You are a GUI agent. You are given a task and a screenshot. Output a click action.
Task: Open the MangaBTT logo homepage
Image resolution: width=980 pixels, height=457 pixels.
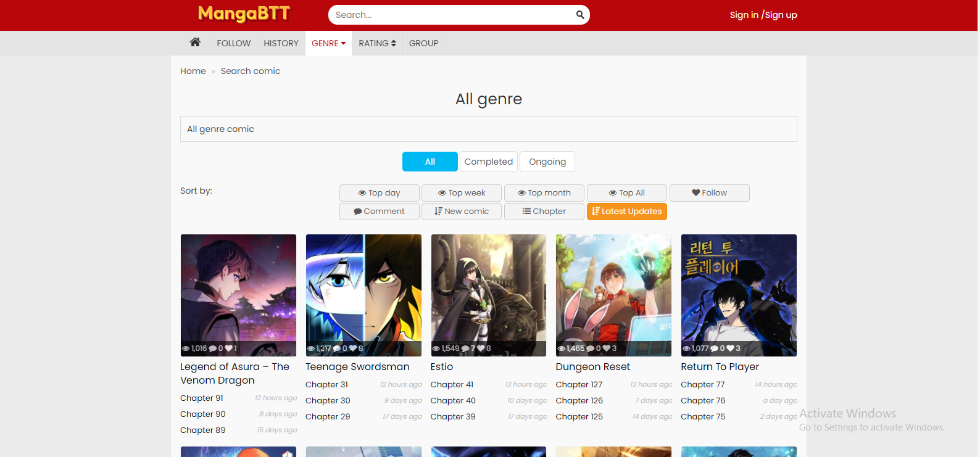pyautogui.click(x=244, y=14)
